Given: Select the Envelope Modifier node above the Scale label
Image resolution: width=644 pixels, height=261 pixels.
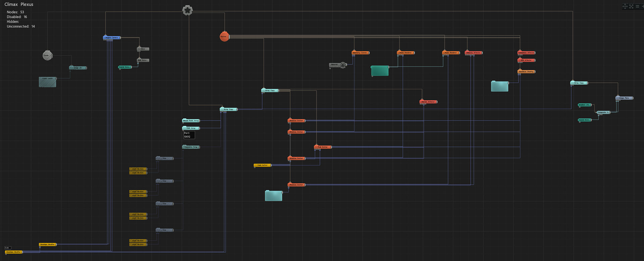Looking at the screenshot, I should coord(48,245).
